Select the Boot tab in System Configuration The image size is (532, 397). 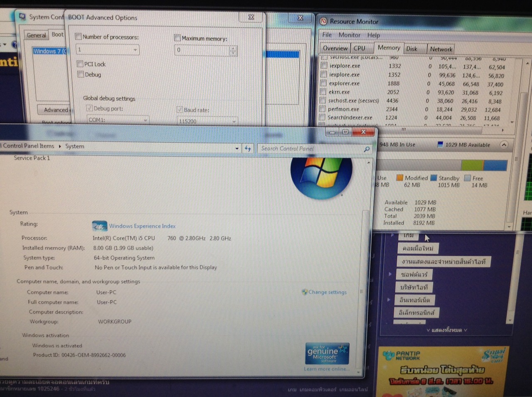(x=58, y=34)
